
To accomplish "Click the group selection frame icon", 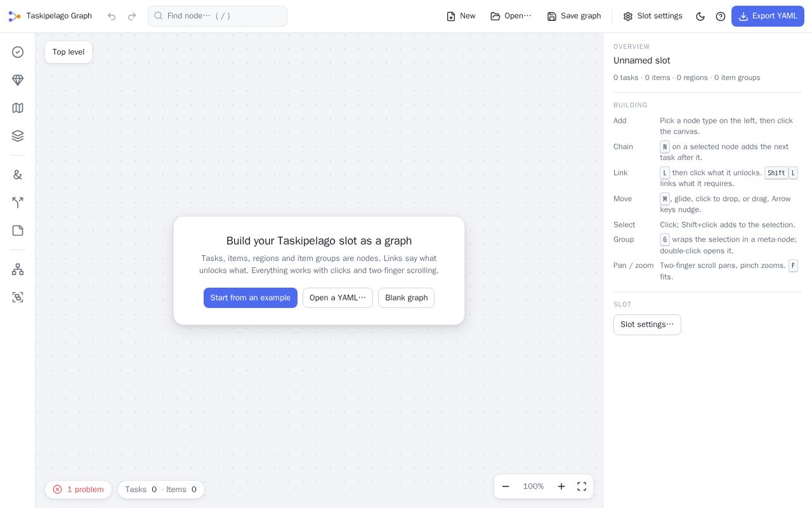I will (18, 297).
